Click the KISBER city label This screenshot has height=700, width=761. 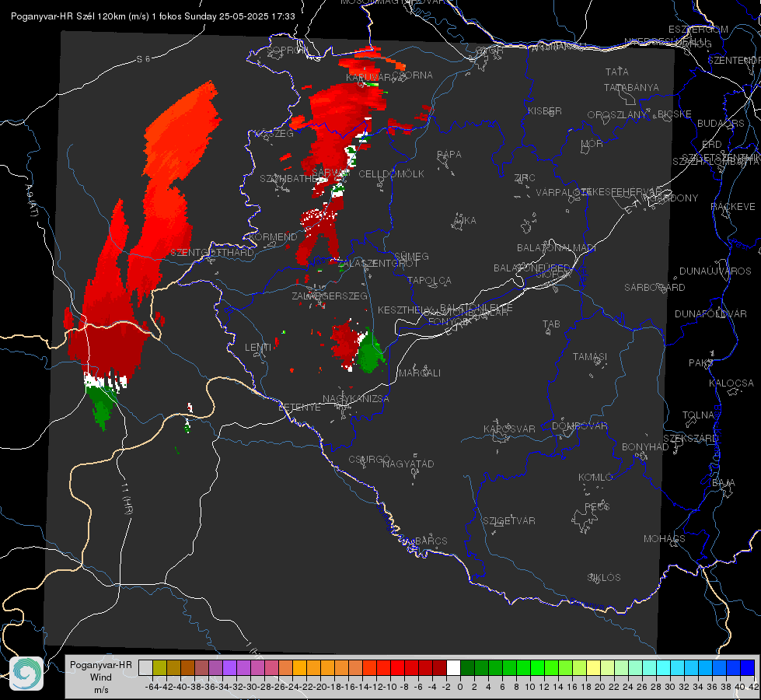pos(545,110)
